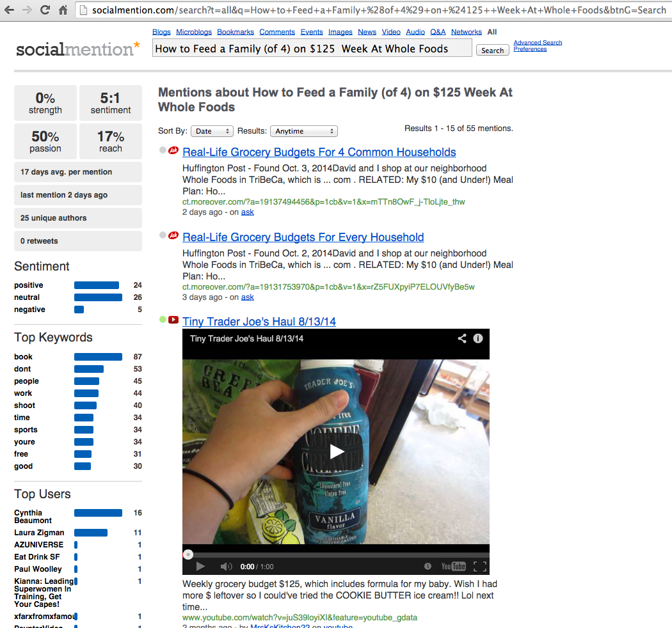The width and height of the screenshot is (672, 628).
Task: Switch to the Bookmarks search category
Action: 236,32
